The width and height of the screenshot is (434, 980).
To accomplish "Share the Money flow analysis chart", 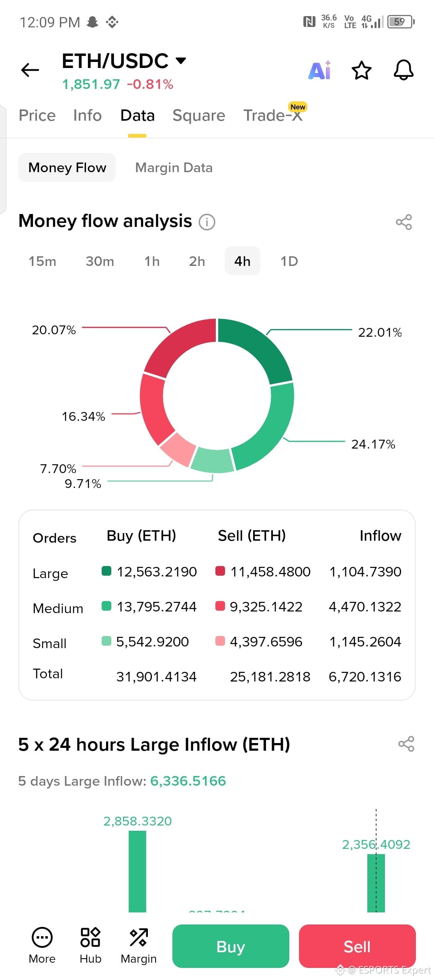I will [404, 222].
